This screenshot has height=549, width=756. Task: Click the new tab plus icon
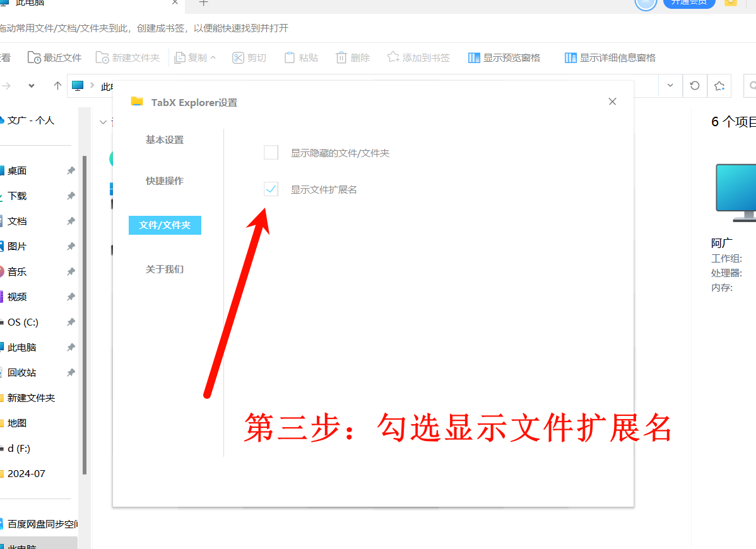[x=203, y=3]
